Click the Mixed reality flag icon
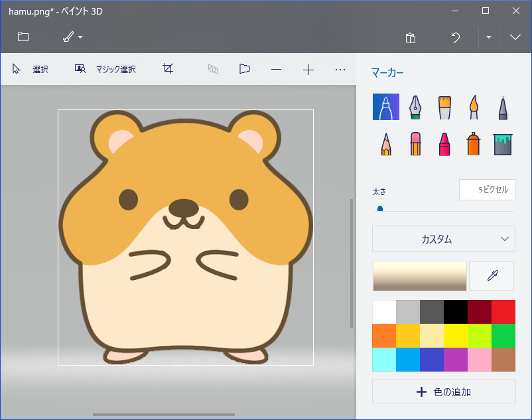Image resolution: width=532 pixels, height=420 pixels. [244, 69]
